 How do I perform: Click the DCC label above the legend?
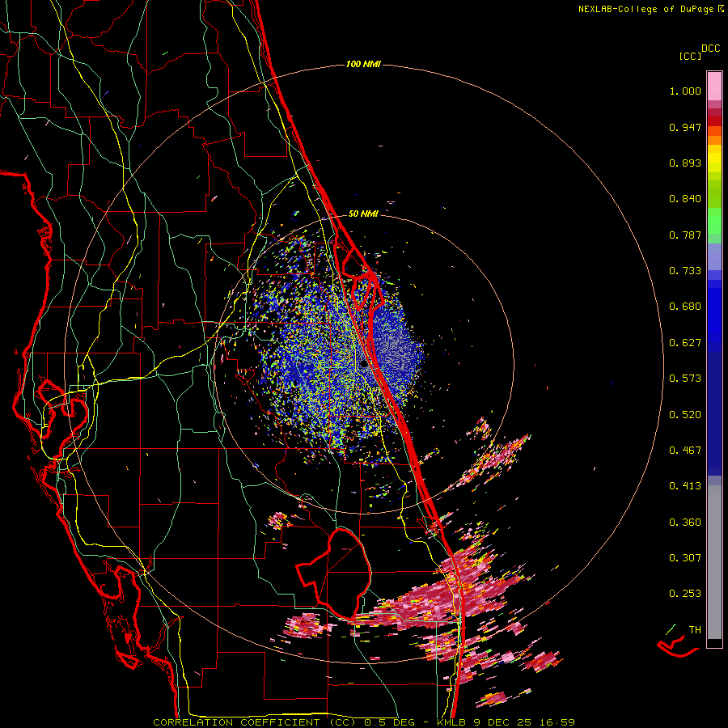pyautogui.click(x=711, y=49)
